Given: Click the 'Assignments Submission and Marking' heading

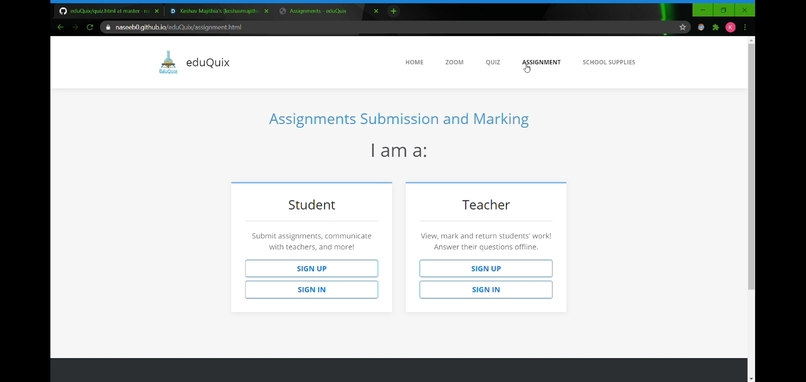Looking at the screenshot, I should (399, 119).
